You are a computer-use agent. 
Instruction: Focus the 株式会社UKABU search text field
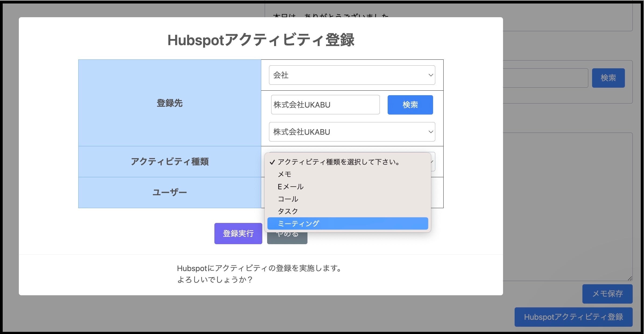pos(325,105)
